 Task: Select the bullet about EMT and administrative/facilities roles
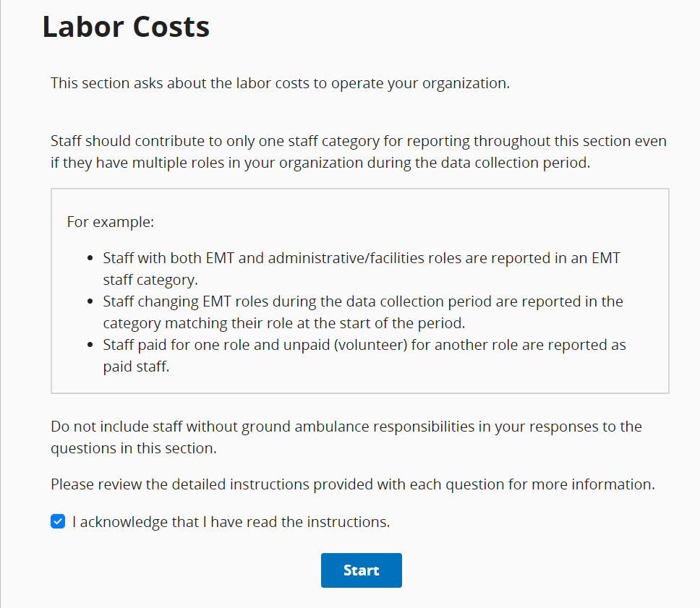pos(361,268)
